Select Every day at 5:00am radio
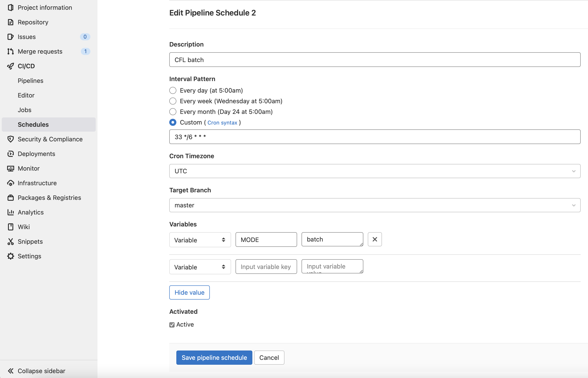This screenshot has width=588, height=378. tap(173, 91)
